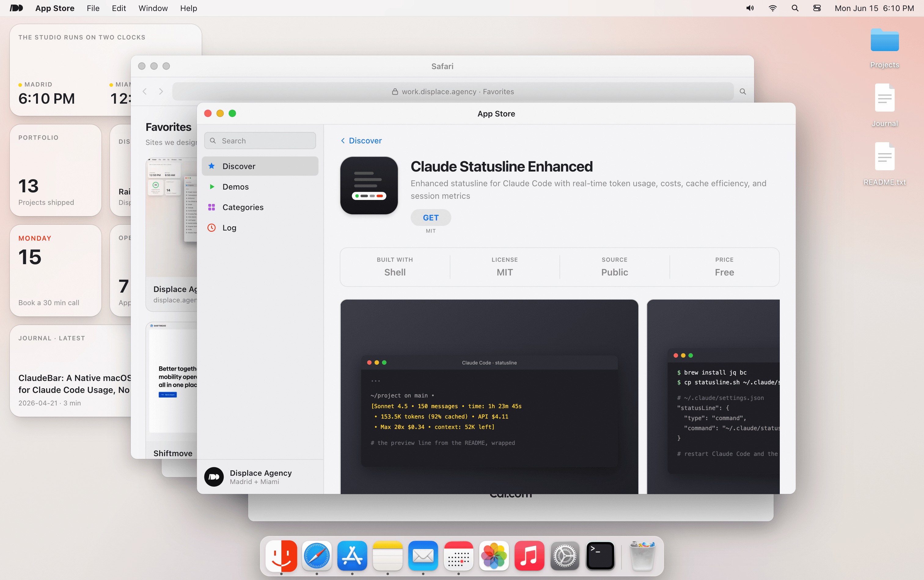Click the magnifier icon in the App Store search field
The image size is (924, 580).
tap(213, 141)
